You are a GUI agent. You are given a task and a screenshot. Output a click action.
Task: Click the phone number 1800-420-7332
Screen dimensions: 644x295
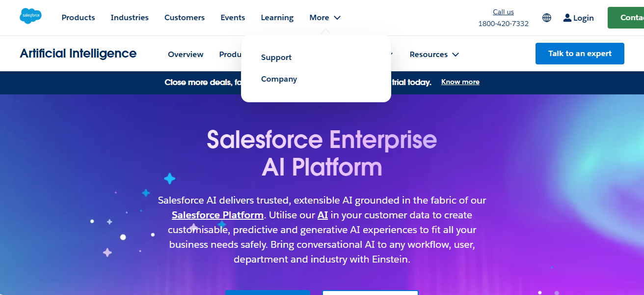point(503,23)
